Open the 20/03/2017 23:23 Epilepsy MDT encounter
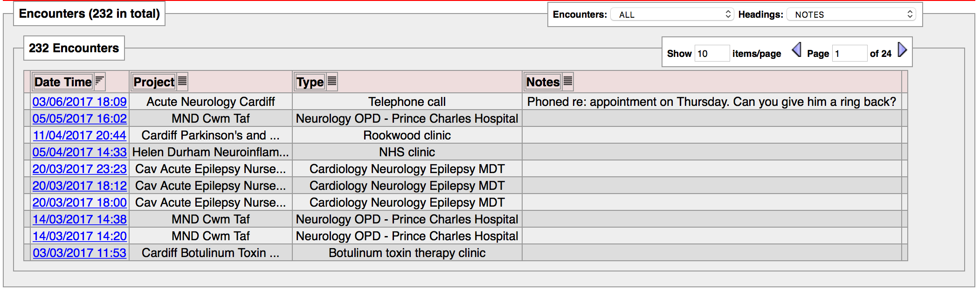 click(x=79, y=168)
